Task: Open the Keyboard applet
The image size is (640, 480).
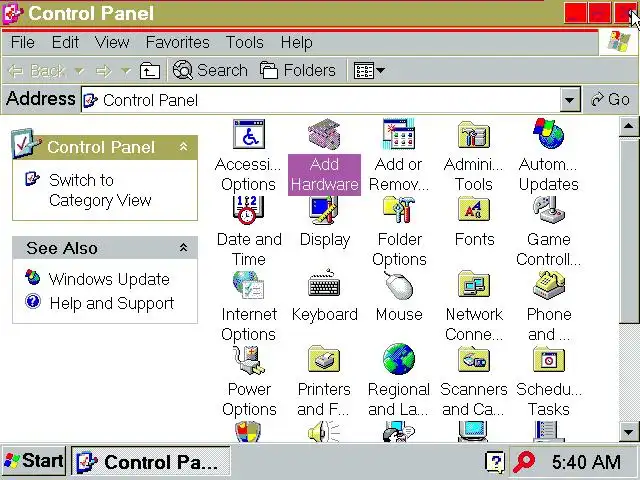Action: (x=324, y=297)
